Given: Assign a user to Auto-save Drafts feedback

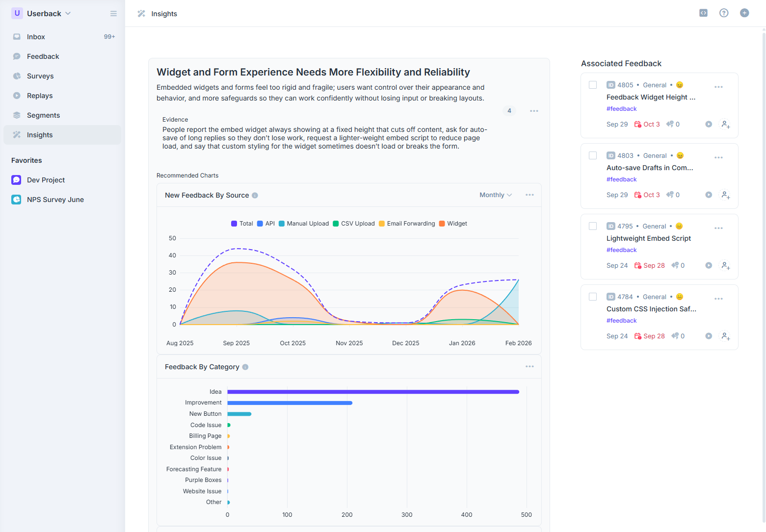Looking at the screenshot, I should [x=725, y=195].
